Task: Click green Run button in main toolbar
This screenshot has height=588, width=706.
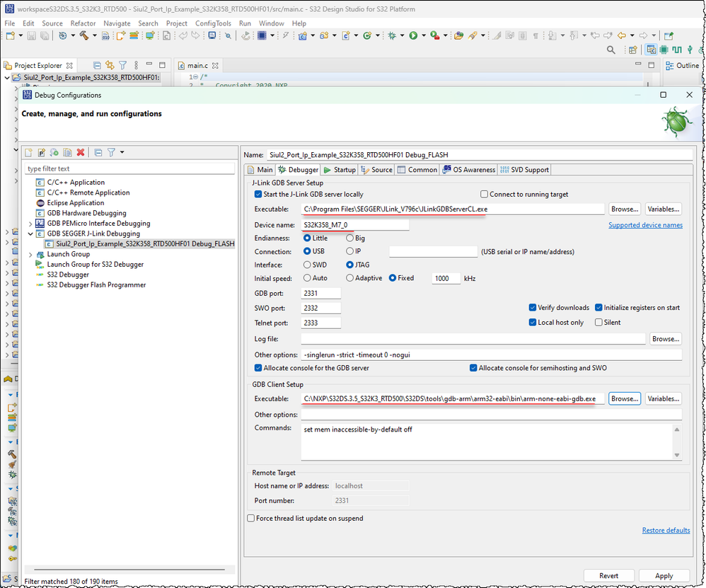Action: click(413, 35)
